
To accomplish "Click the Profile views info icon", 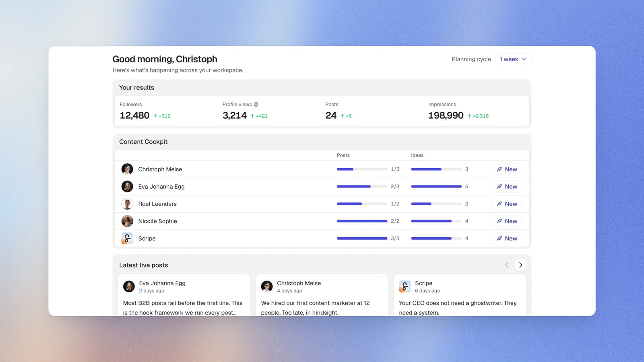I will coord(256,105).
